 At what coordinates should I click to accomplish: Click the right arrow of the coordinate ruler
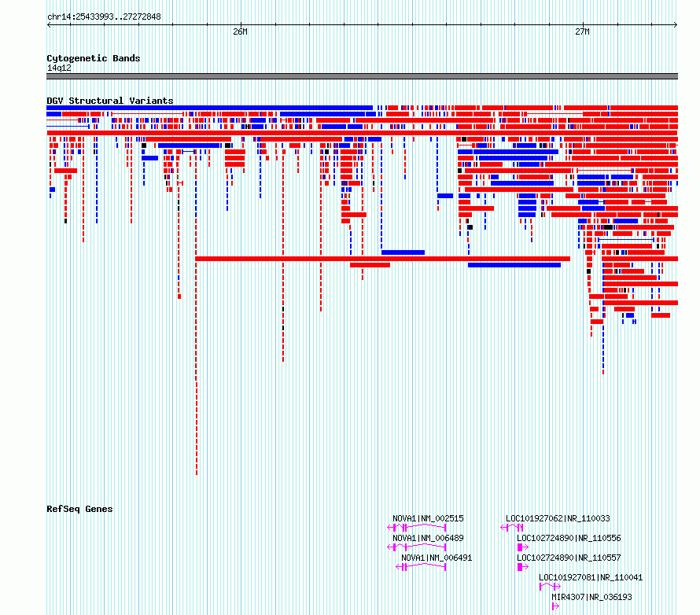tap(676, 25)
